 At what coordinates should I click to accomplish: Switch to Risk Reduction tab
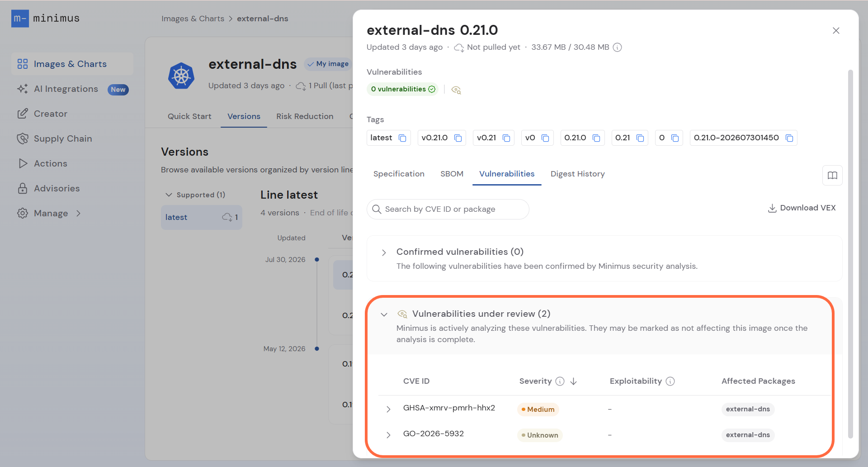coord(305,116)
